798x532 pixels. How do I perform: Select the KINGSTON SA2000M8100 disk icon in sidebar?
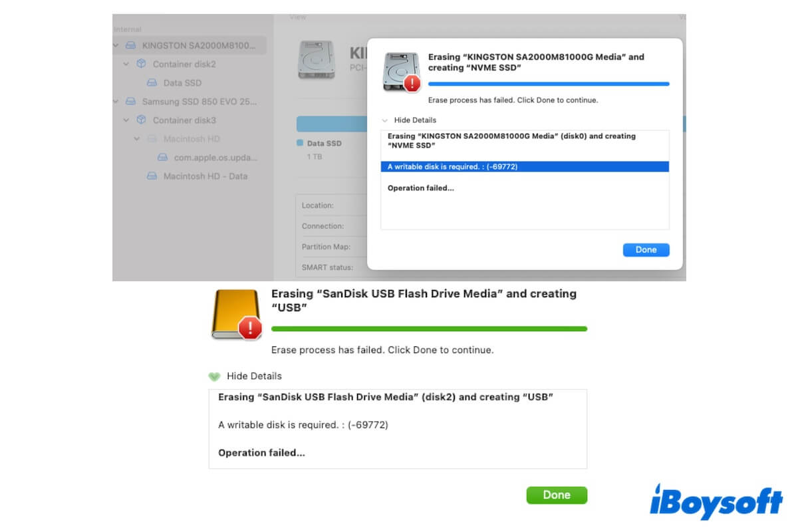(x=132, y=46)
